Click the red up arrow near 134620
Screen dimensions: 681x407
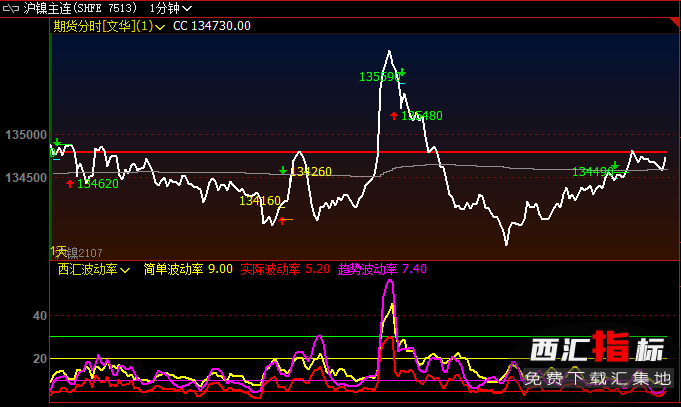[x=69, y=183]
